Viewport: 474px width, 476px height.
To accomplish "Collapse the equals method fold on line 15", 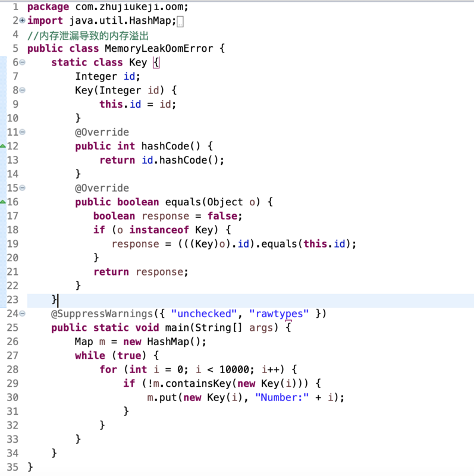I will (x=22, y=188).
